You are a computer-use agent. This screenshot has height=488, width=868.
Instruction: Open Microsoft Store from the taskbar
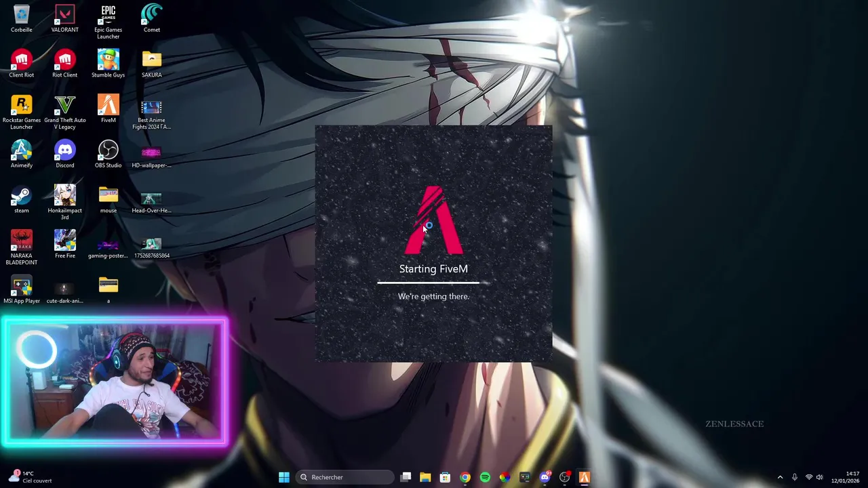pos(445,477)
